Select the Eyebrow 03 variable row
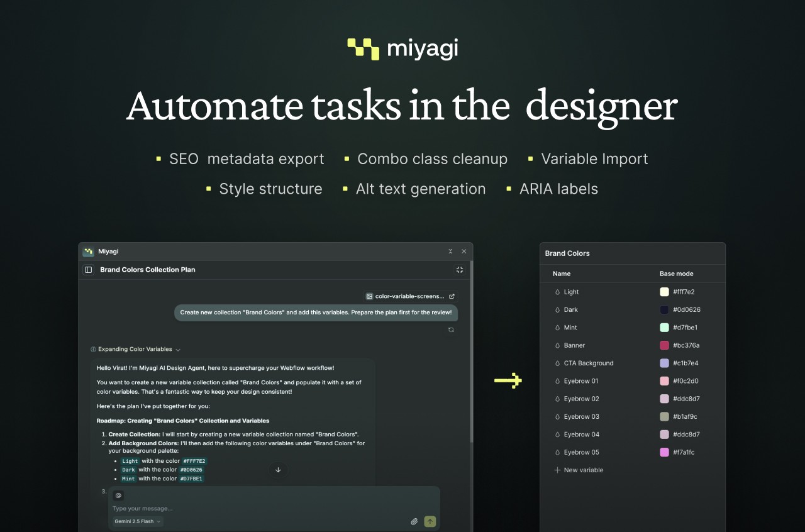The width and height of the screenshot is (805, 532). (x=633, y=416)
